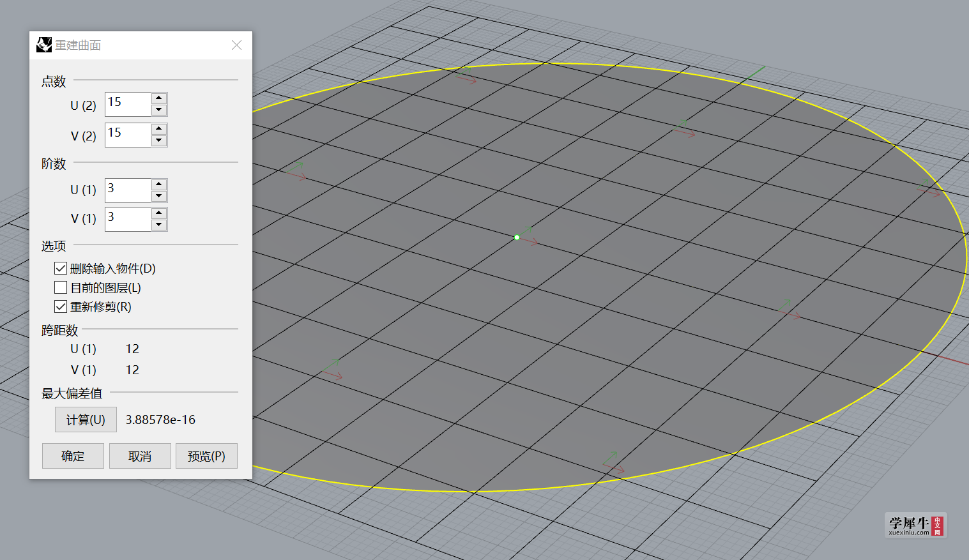Click the point count U input field
This screenshot has height=560, width=969.
(128, 104)
